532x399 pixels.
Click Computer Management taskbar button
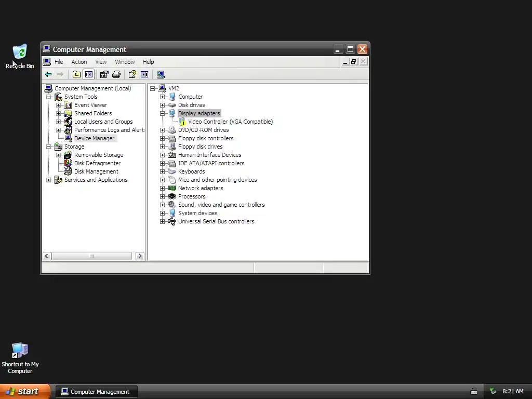[x=96, y=392]
